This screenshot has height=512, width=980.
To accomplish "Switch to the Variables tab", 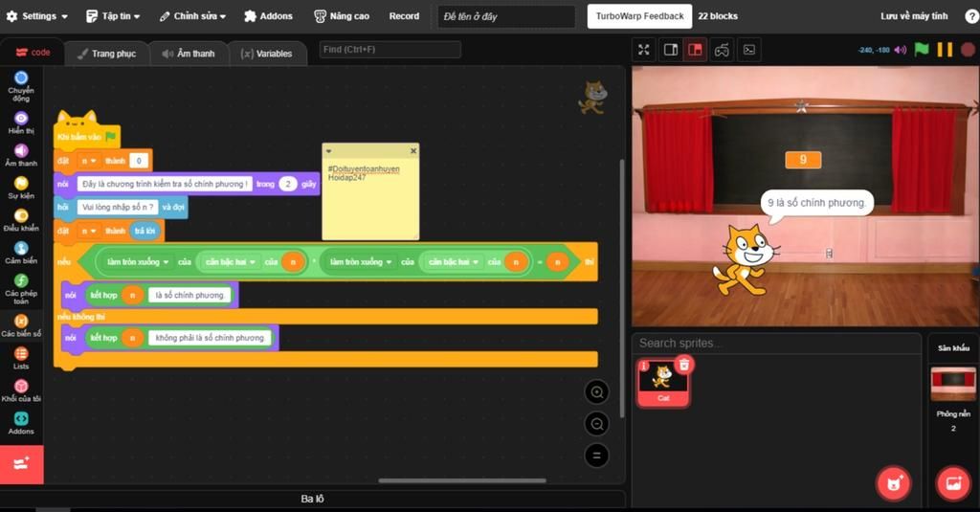I will point(266,54).
